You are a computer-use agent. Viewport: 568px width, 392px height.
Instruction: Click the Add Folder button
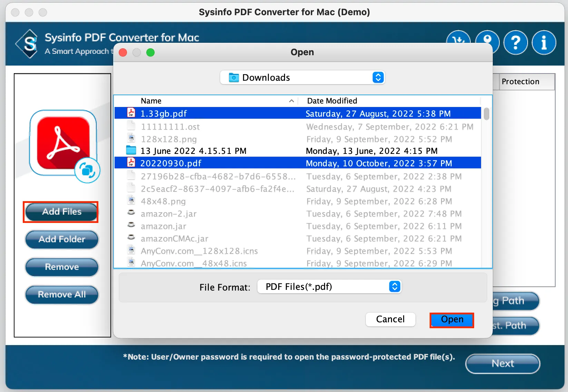(x=62, y=239)
